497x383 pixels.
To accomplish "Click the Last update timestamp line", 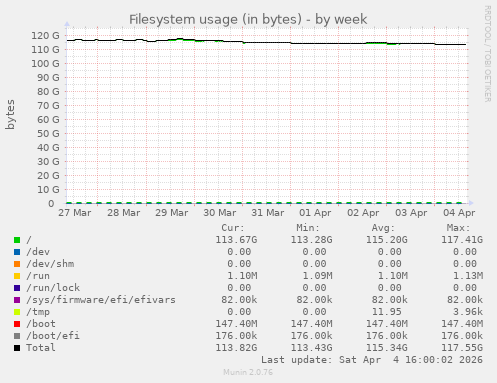I will tap(372, 360).
